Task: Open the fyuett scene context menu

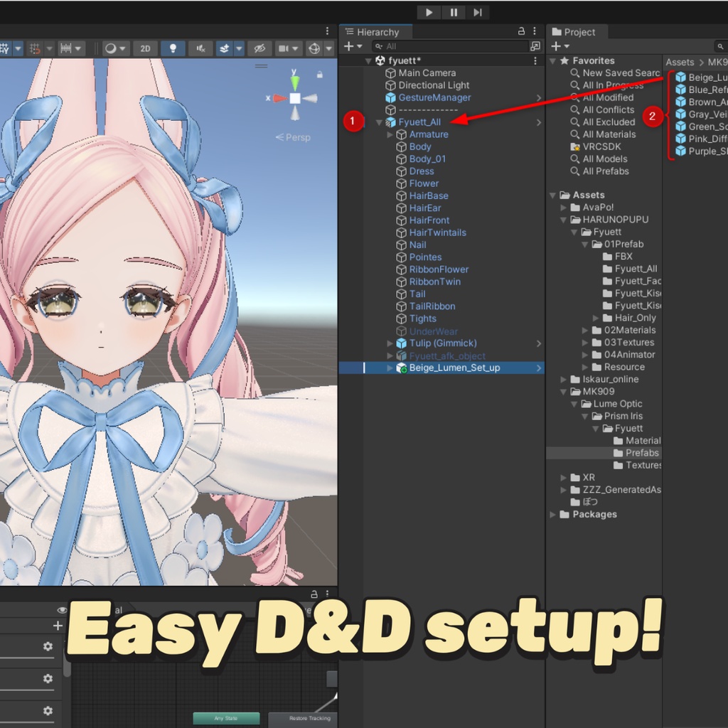Action: [x=535, y=61]
